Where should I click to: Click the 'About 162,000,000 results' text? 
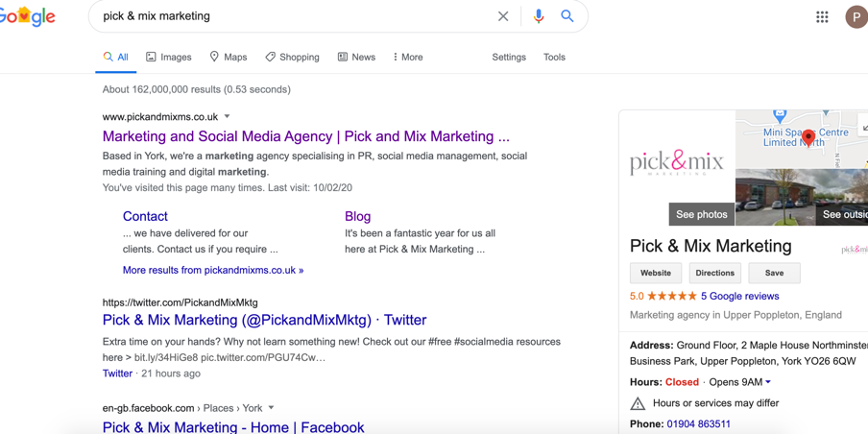(x=197, y=89)
